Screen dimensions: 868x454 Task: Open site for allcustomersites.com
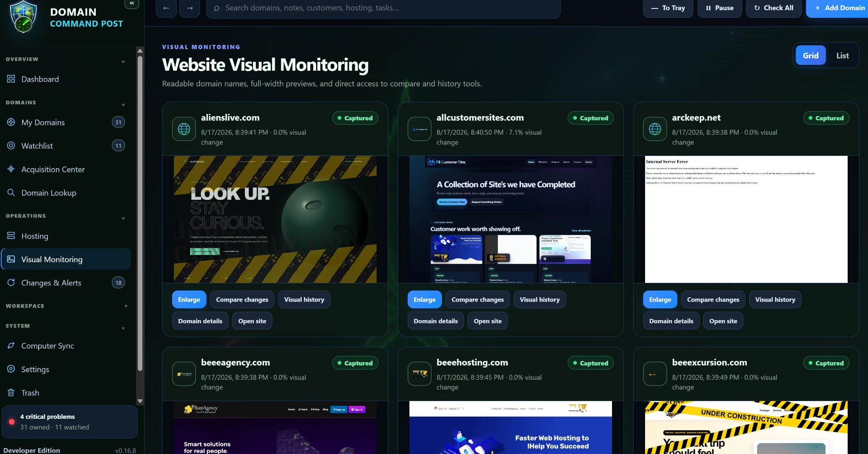(488, 321)
